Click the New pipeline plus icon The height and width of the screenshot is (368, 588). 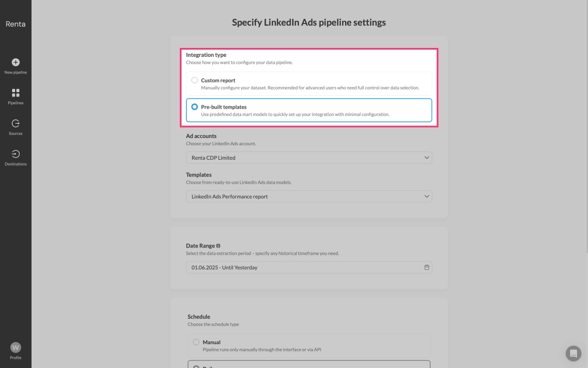click(16, 62)
